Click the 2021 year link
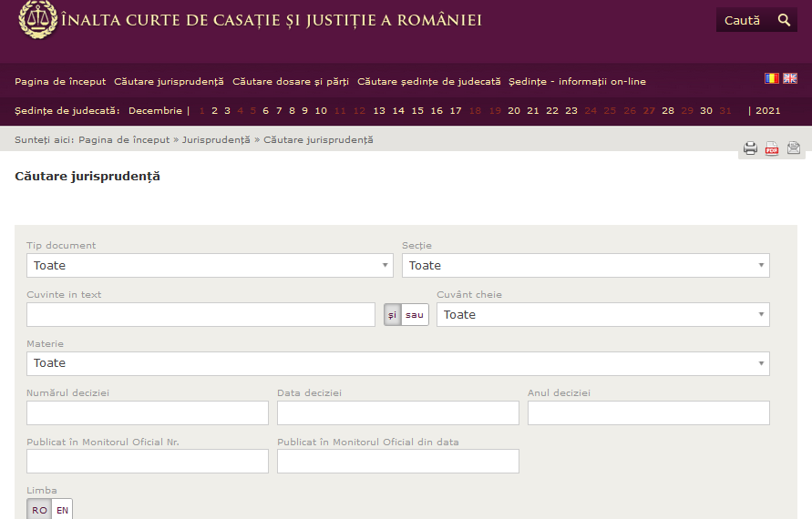This screenshot has width=812, height=519. [768, 111]
